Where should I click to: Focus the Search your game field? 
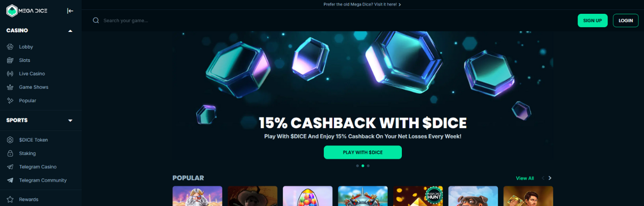pyautogui.click(x=330, y=21)
